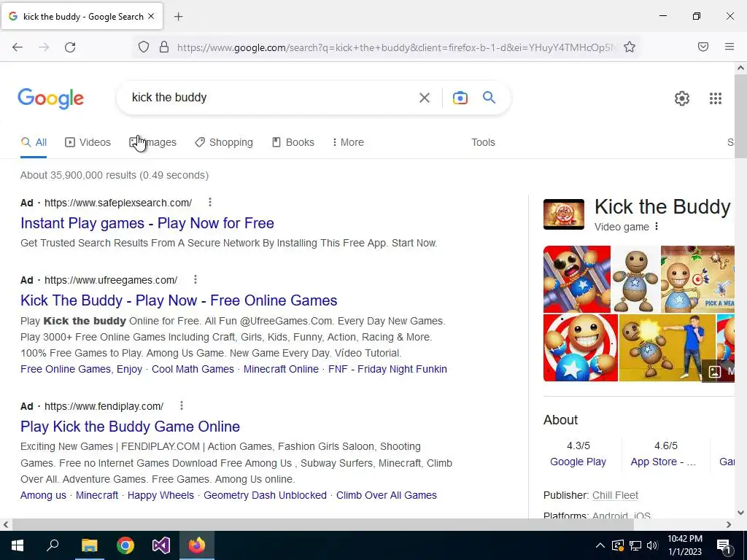Click the Firefox taskbar icon
Screen dimensions: 747x560
click(197, 545)
